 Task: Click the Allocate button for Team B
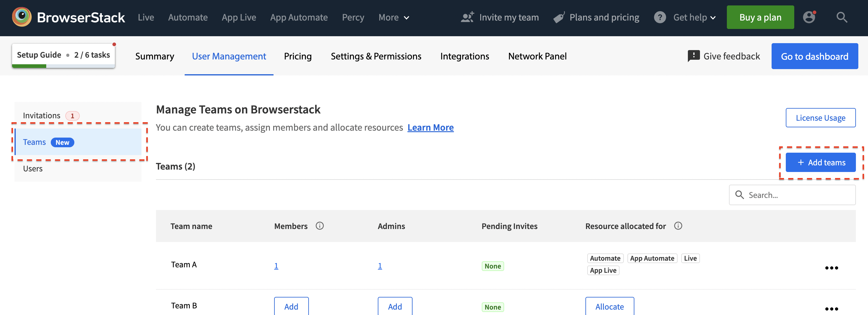point(609,306)
